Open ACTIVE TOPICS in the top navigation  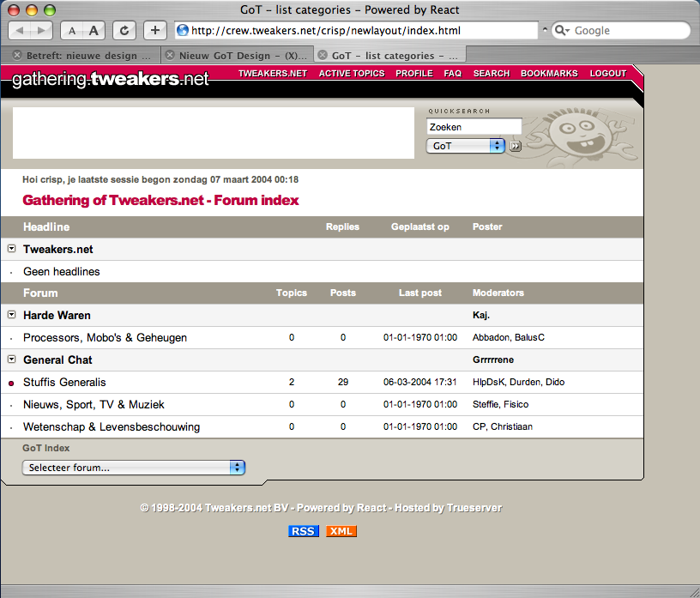[x=352, y=74]
